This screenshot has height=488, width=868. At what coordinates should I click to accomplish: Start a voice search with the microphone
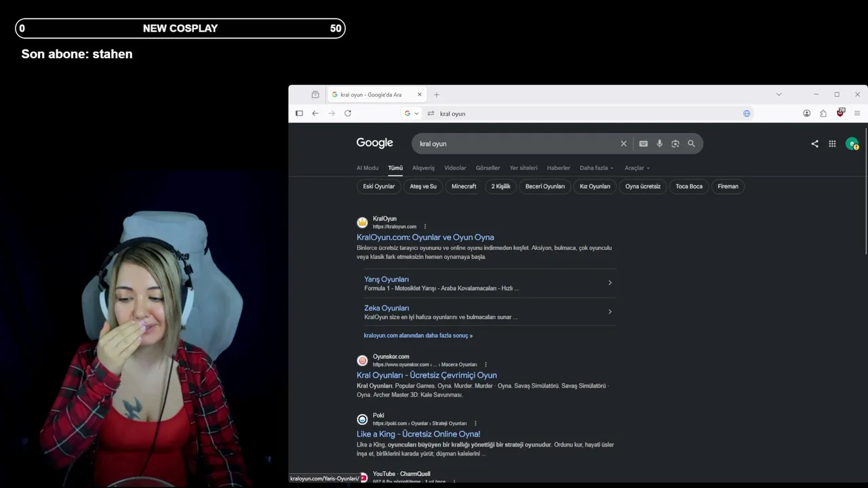point(659,144)
